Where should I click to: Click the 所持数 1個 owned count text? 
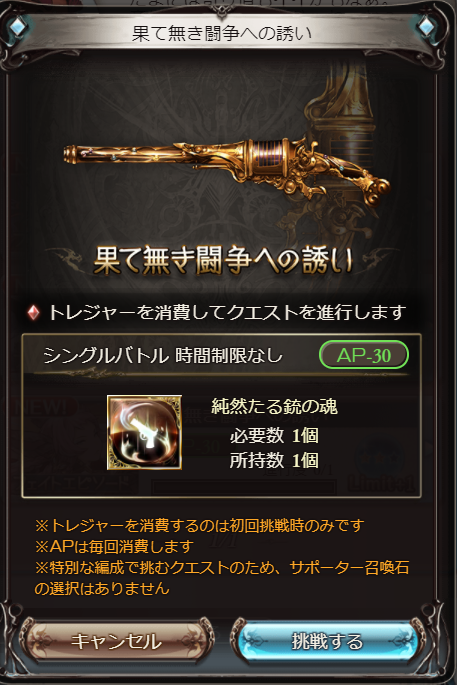(x=274, y=460)
